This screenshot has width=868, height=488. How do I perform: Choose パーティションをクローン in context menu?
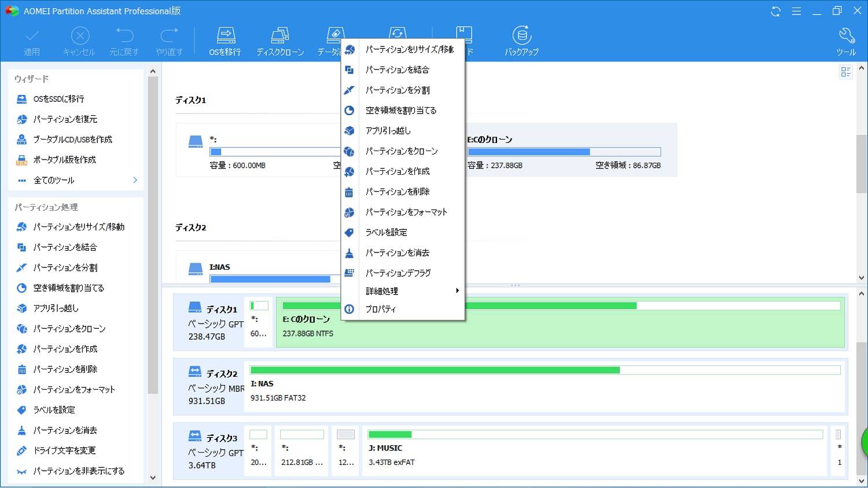click(403, 151)
